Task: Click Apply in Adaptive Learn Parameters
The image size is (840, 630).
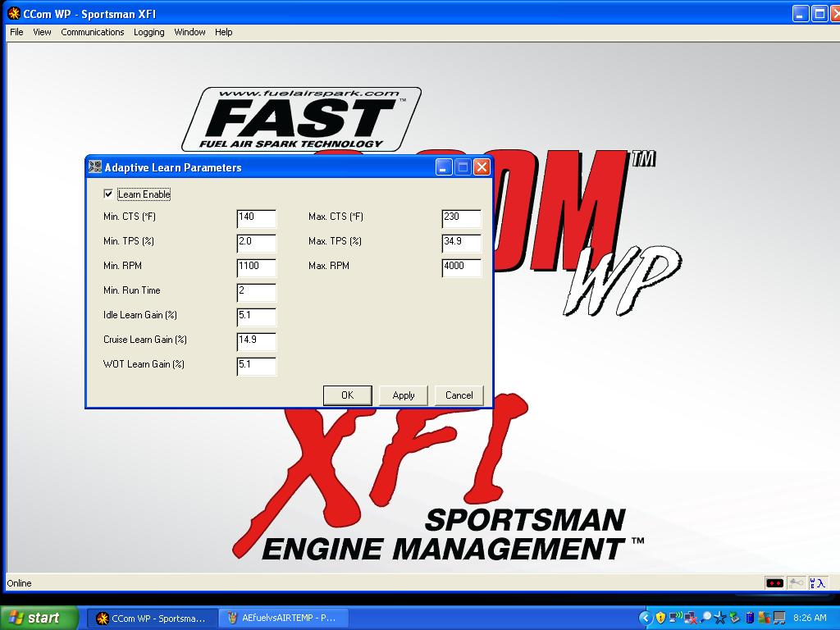Action: 404,395
